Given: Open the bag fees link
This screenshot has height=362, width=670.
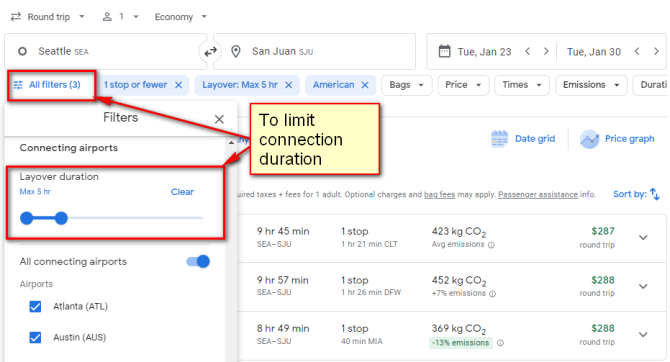Looking at the screenshot, I should pyautogui.click(x=439, y=194).
